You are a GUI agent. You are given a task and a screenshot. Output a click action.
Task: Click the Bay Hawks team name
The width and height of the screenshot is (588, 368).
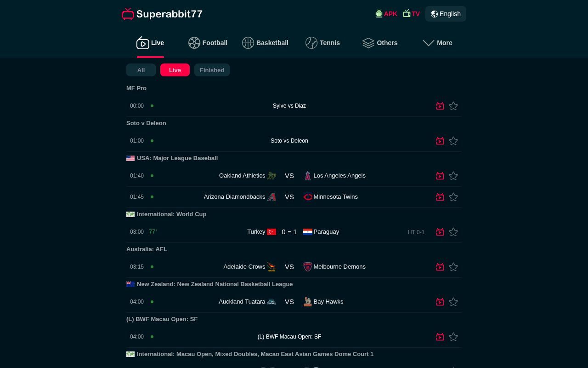(328, 302)
